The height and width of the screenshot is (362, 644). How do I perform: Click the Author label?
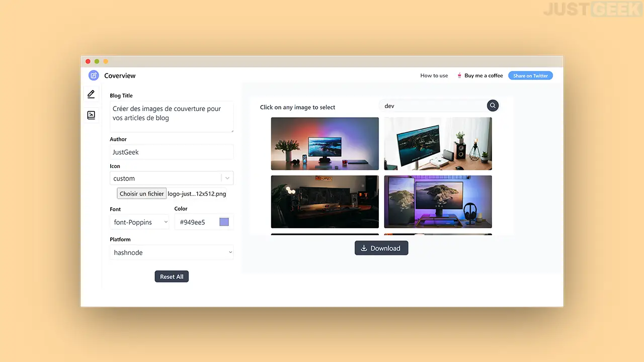(118, 139)
